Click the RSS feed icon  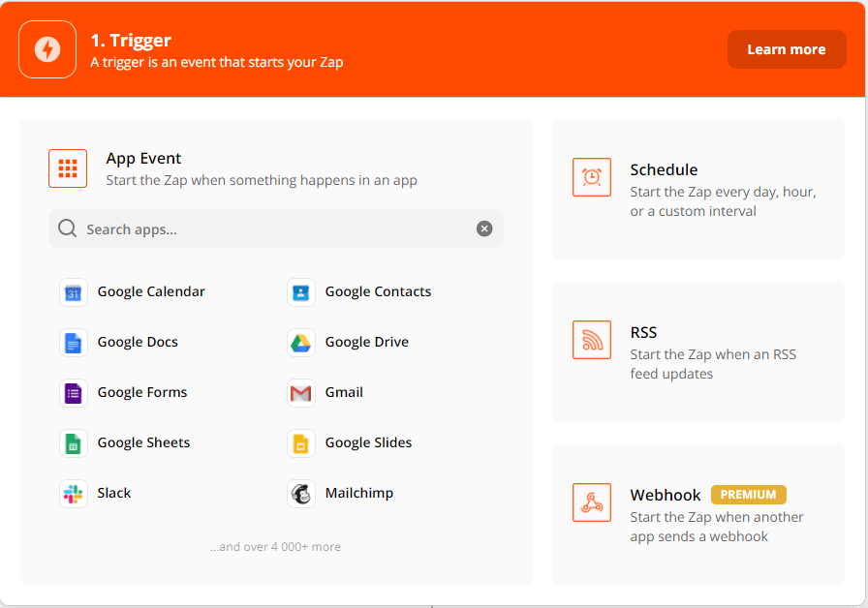click(592, 340)
